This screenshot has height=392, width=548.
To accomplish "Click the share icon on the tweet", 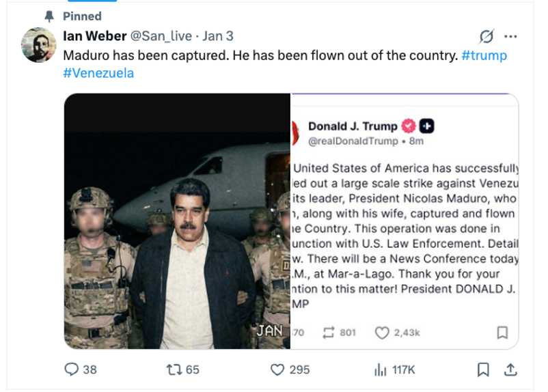I will click(x=510, y=369).
